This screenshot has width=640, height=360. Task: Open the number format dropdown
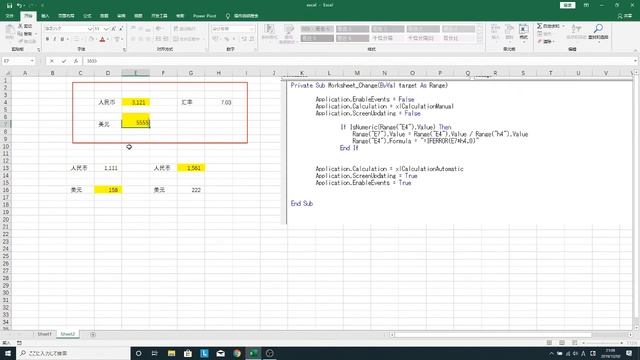click(252, 29)
